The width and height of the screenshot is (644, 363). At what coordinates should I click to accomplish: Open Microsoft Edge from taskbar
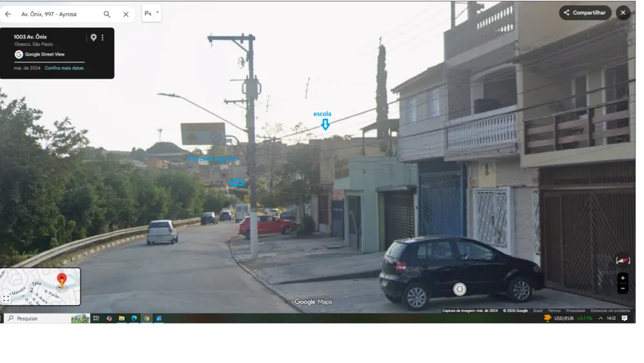tap(134, 319)
